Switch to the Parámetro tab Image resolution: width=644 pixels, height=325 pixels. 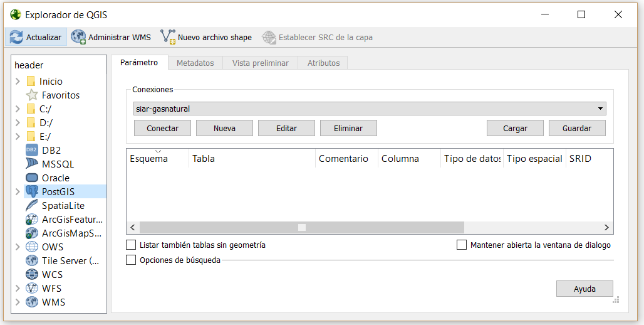pyautogui.click(x=139, y=63)
